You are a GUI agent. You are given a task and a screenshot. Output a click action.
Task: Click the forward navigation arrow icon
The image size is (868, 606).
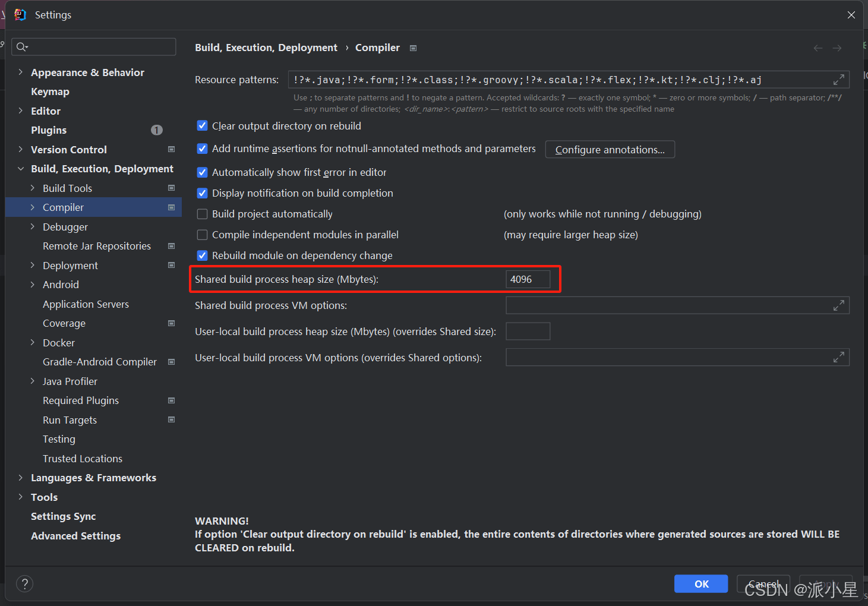coord(837,48)
